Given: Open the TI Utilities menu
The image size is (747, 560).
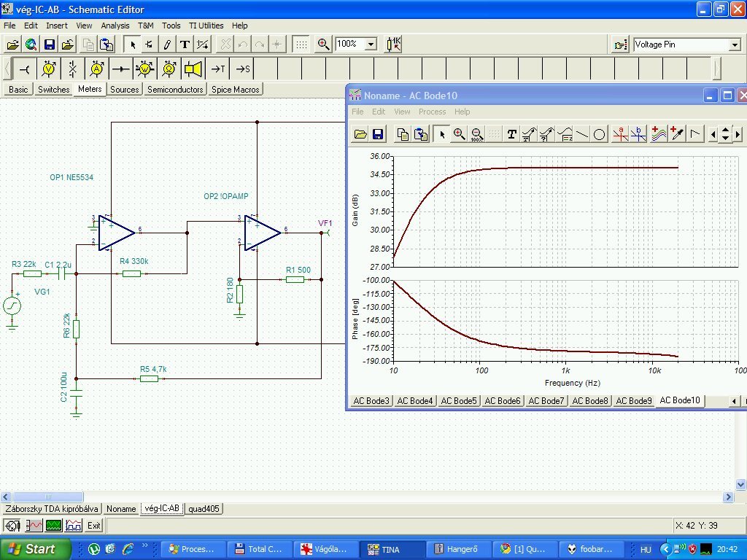Looking at the screenshot, I should click(206, 26).
